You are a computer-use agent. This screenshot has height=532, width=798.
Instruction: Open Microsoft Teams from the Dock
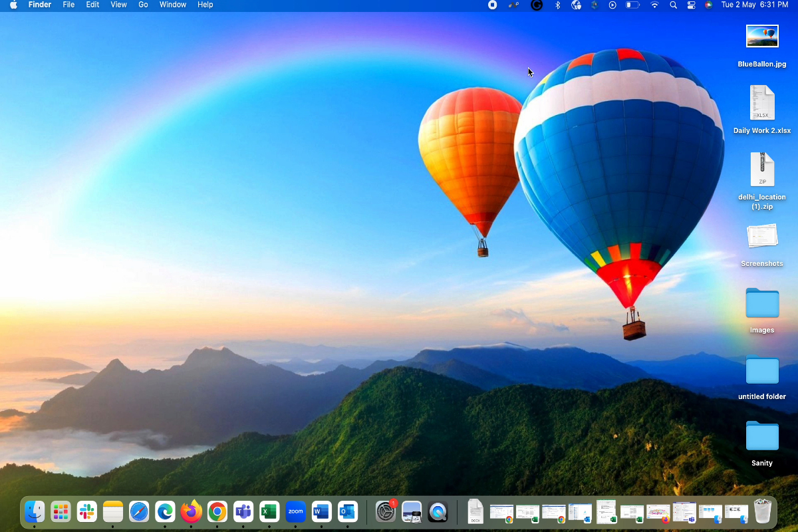click(243, 511)
